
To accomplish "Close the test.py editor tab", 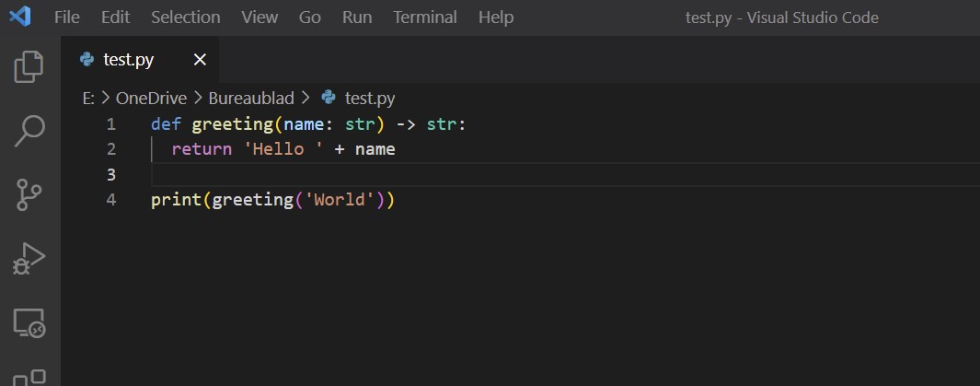I will (200, 60).
